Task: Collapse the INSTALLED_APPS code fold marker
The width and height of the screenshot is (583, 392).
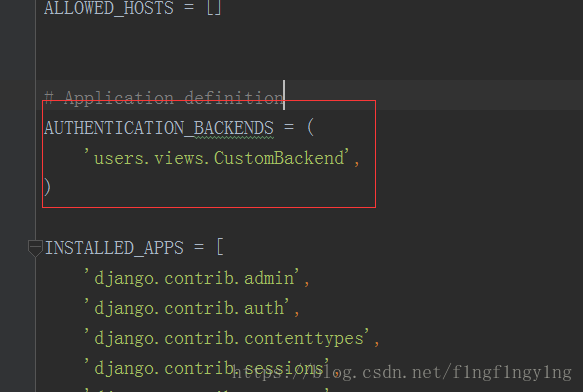Action: click(35, 248)
